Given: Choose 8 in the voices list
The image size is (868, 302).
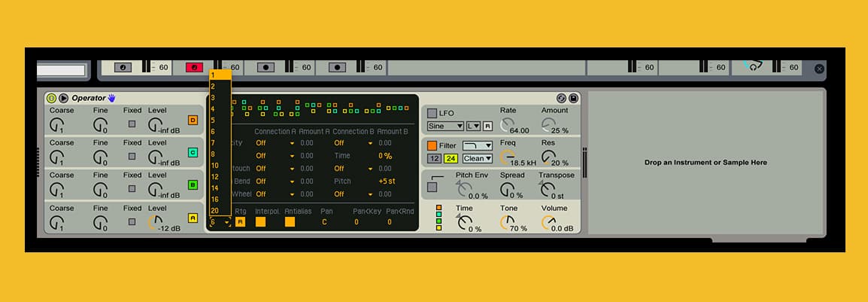Looking at the screenshot, I should point(220,154).
